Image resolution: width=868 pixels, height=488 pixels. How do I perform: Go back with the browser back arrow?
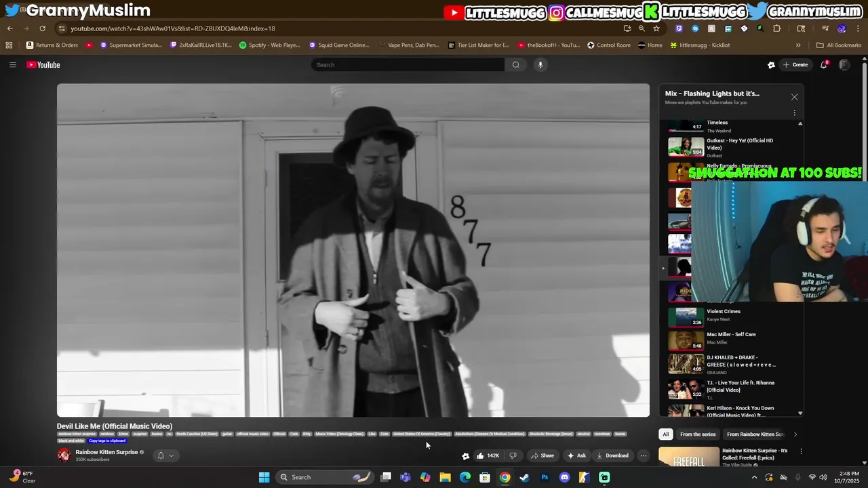click(x=9, y=28)
